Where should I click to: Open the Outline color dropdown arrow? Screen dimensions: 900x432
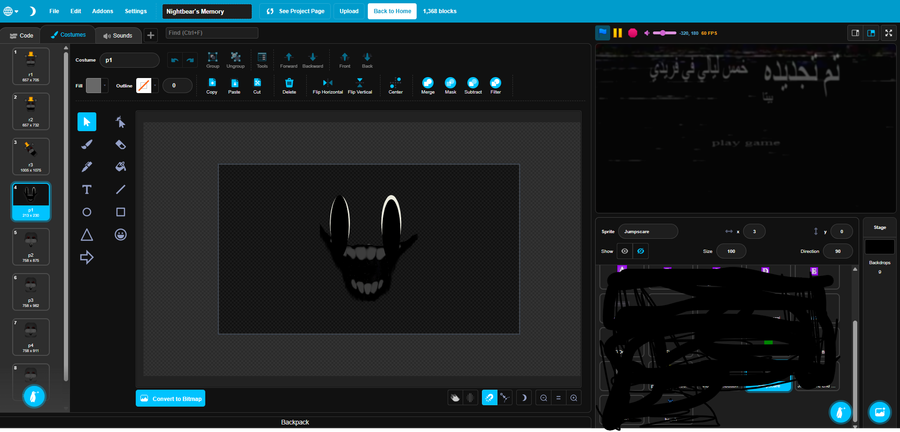click(x=155, y=85)
